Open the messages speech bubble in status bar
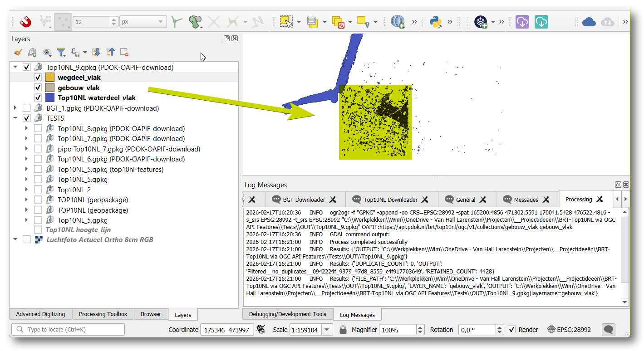This screenshot has width=644, height=351. click(x=609, y=330)
